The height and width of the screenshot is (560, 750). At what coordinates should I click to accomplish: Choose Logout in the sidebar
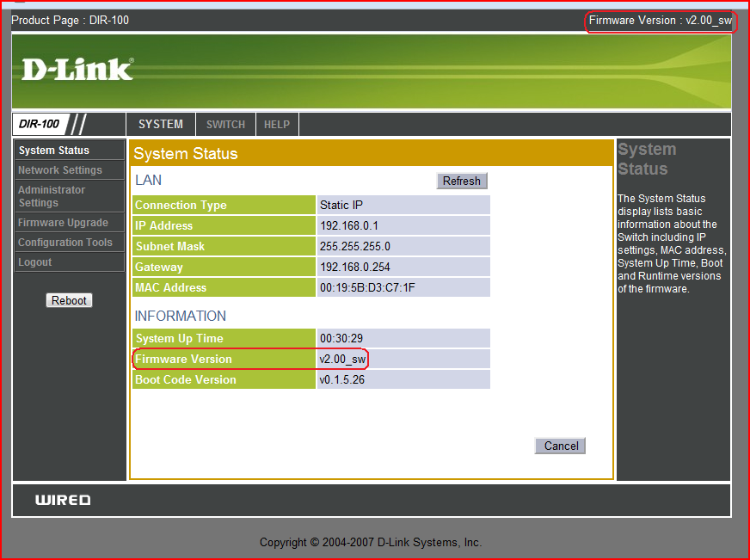click(35, 262)
